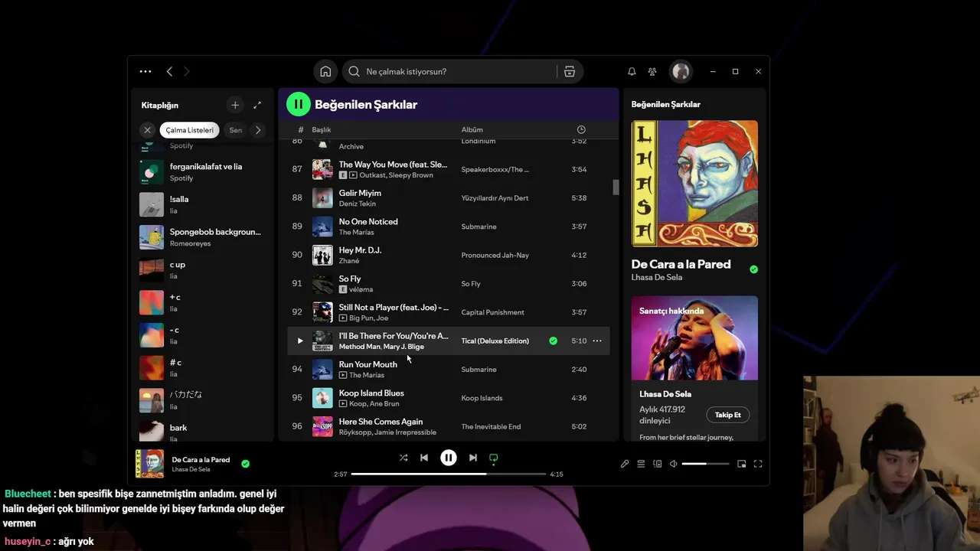Toggle liked checkmark on Method Man track
The width and height of the screenshot is (980, 551).
point(553,341)
